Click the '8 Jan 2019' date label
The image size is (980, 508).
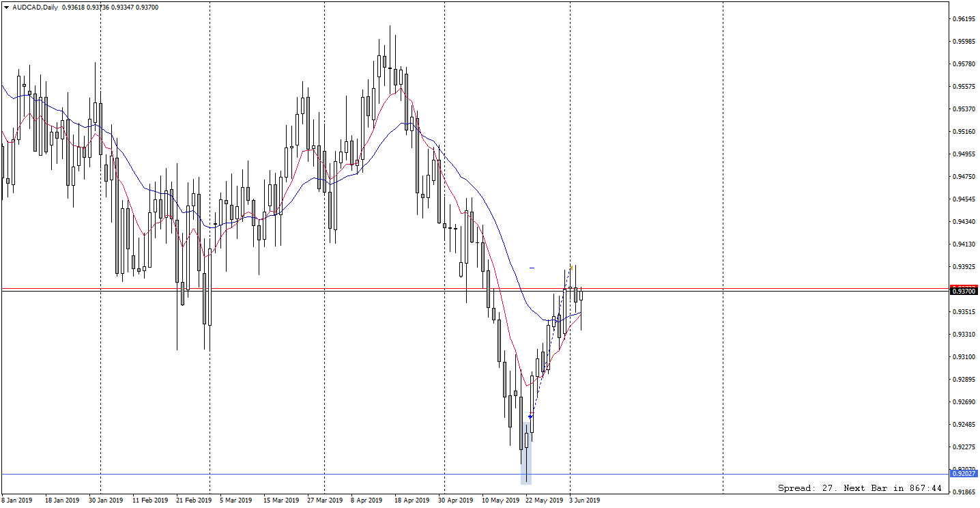click(18, 500)
